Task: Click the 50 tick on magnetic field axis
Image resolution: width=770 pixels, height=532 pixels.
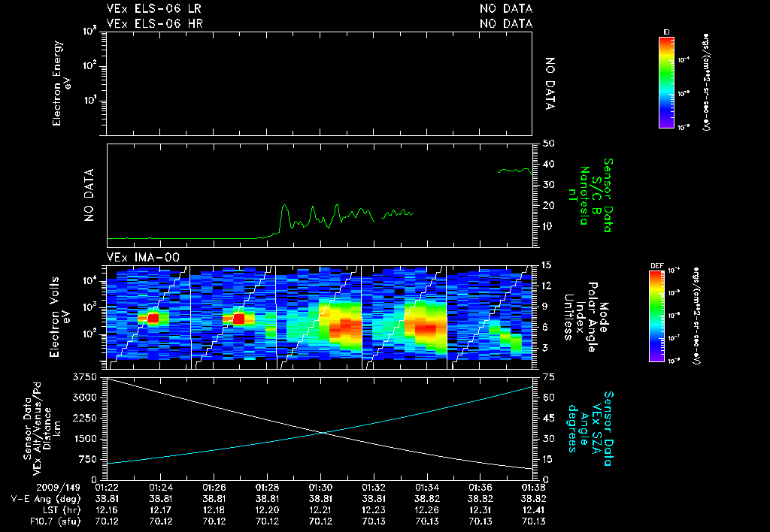Action: pyautogui.click(x=549, y=144)
